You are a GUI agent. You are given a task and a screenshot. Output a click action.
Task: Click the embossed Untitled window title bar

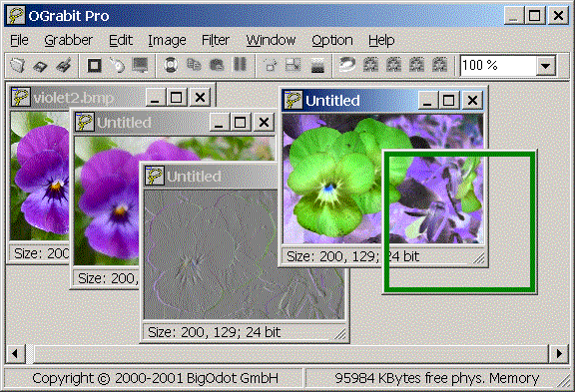211,177
